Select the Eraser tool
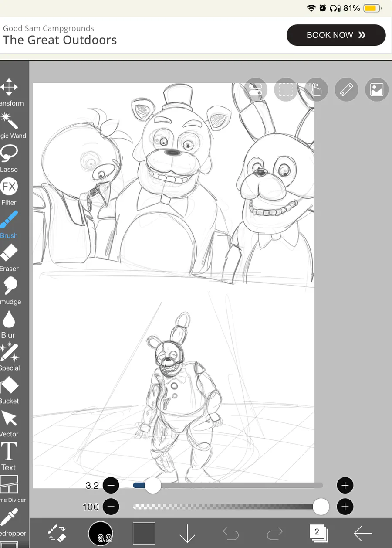This screenshot has width=392, height=548. (9, 258)
